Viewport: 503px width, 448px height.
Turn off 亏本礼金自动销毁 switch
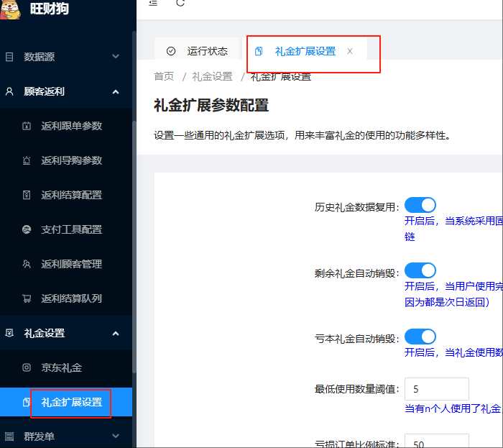tap(420, 336)
